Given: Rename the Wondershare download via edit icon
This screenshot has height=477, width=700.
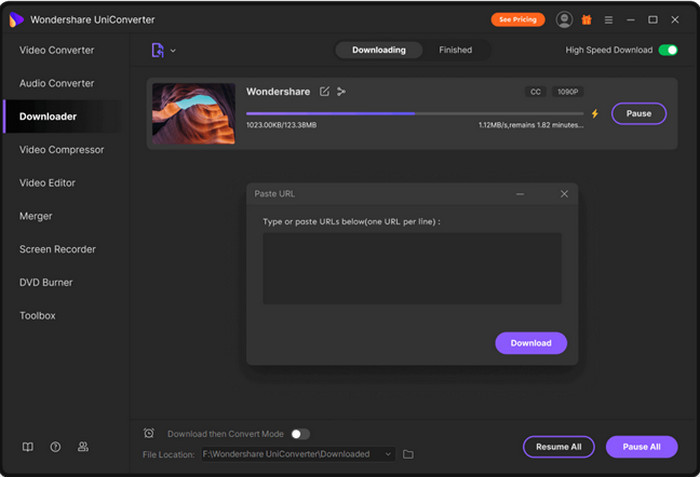Looking at the screenshot, I should coord(325,92).
